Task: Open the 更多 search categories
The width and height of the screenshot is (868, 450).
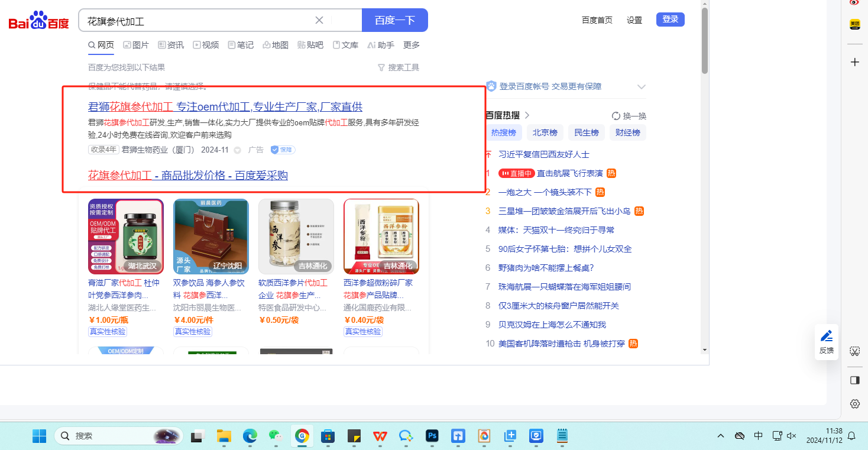Action: (x=412, y=45)
